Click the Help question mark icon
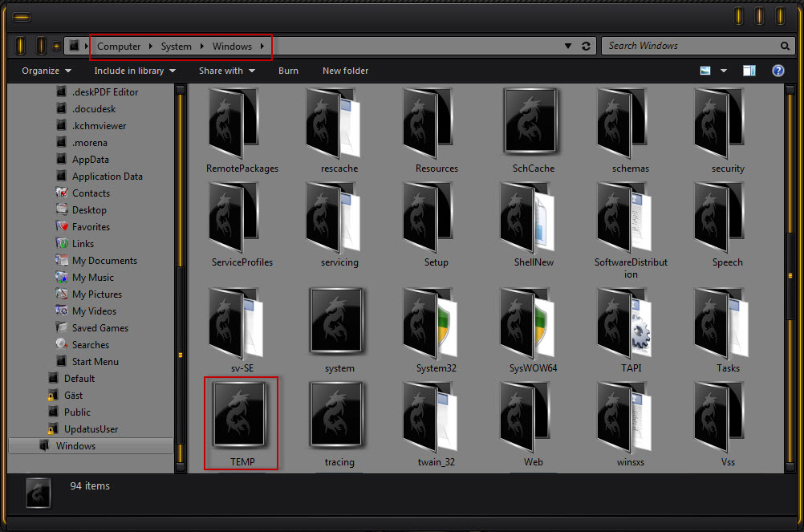Image resolution: width=804 pixels, height=532 pixels. (778, 71)
